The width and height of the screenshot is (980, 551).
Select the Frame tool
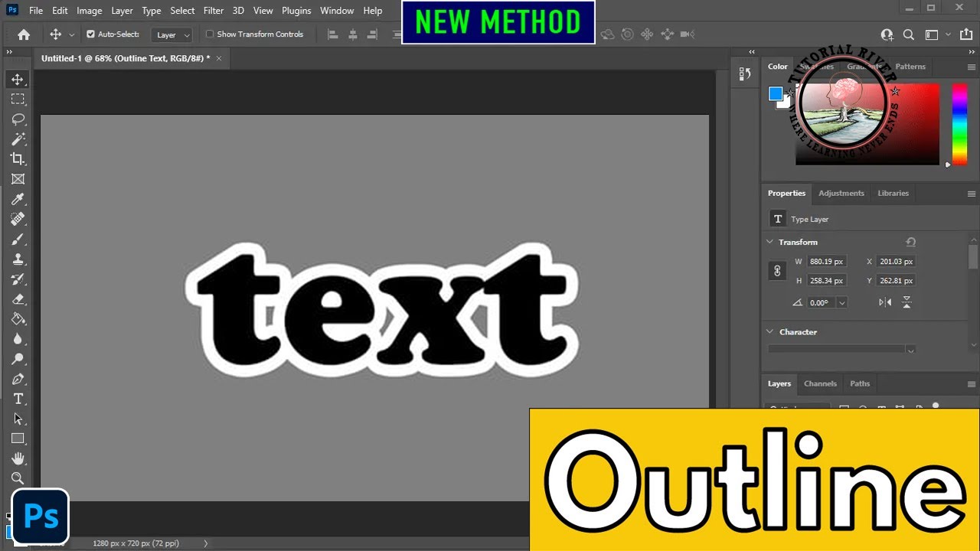(18, 179)
